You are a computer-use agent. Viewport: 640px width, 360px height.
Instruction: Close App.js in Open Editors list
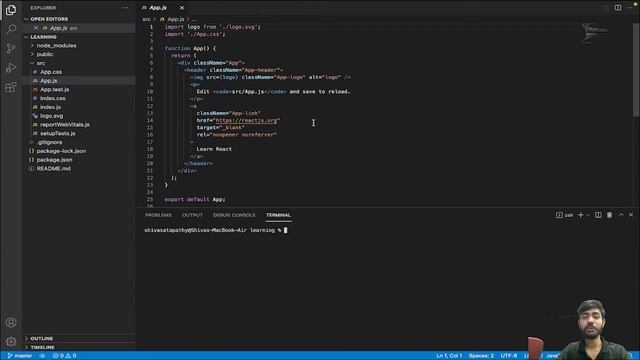pos(36,28)
